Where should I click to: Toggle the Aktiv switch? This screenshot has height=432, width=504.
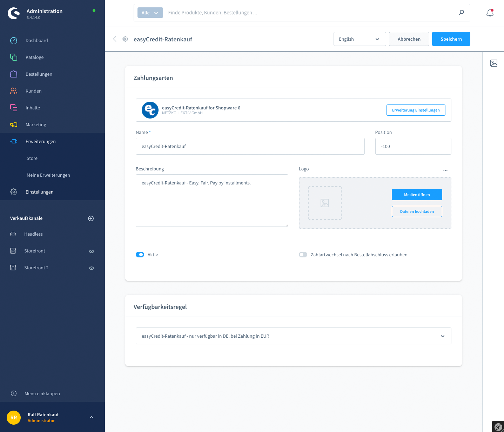click(x=140, y=255)
